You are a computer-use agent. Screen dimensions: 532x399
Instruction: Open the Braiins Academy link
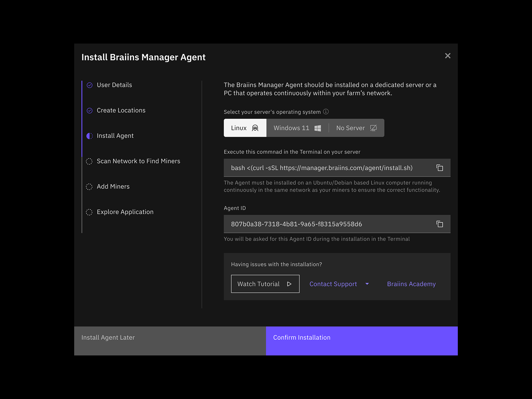[411, 284]
